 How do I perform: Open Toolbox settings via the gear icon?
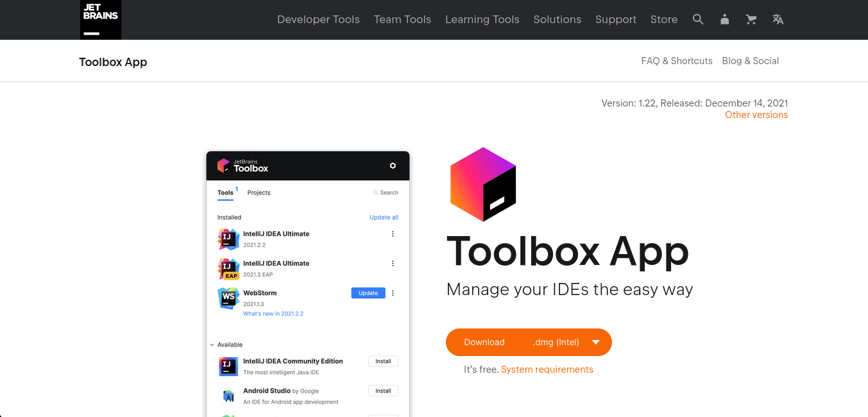(x=393, y=166)
